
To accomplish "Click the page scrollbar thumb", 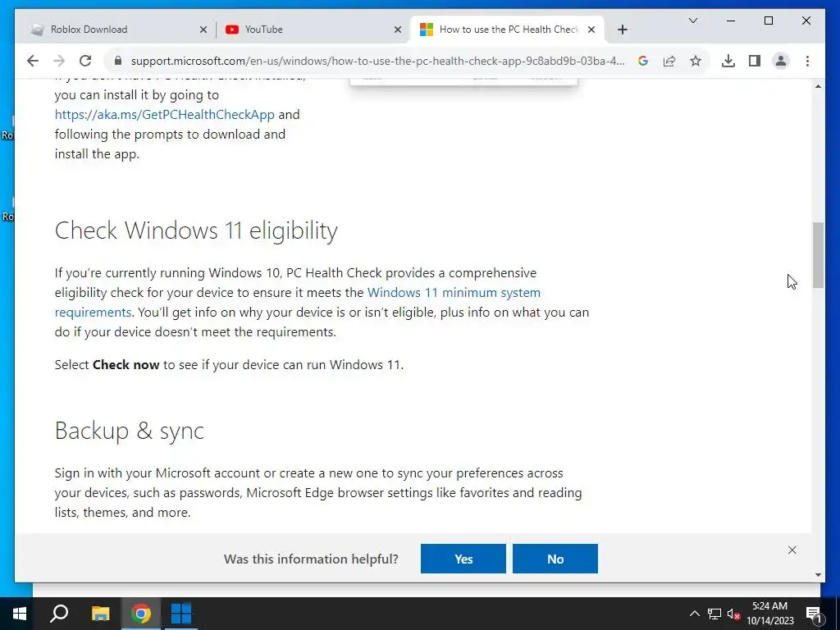I will [x=818, y=255].
